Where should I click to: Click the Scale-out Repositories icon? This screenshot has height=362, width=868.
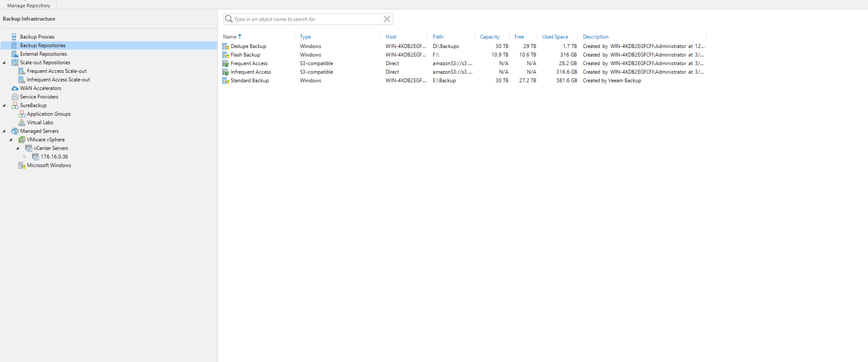click(14, 62)
